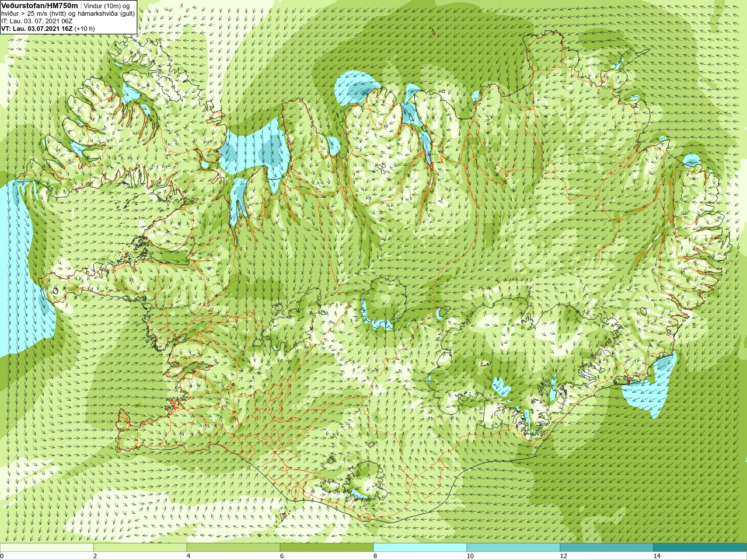The image size is (747, 560).
Task: Click the legend scale value "14"
Action: pos(657,556)
